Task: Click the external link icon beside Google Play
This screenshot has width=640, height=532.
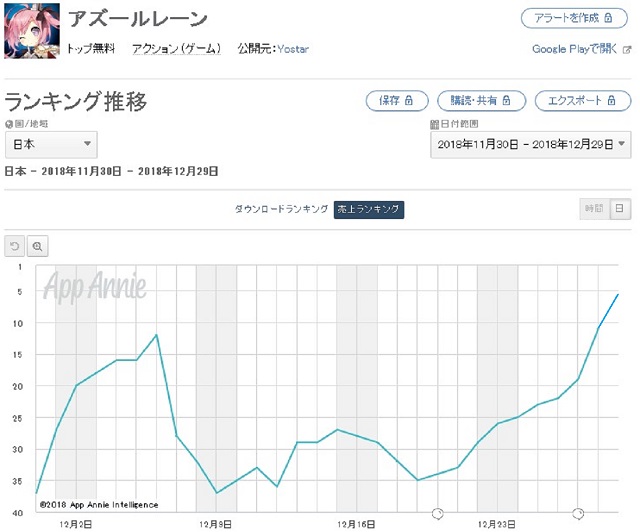Action: 627,50
